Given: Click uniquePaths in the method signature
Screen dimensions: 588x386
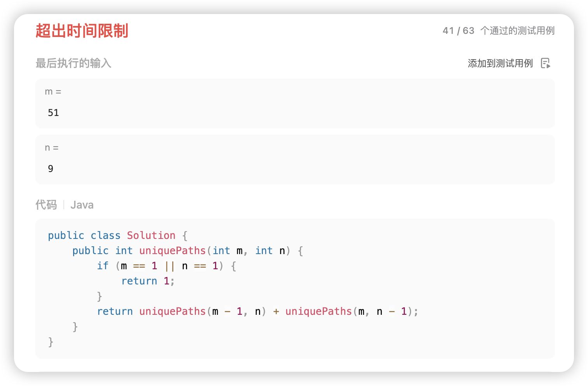Looking at the screenshot, I should 172,251.
